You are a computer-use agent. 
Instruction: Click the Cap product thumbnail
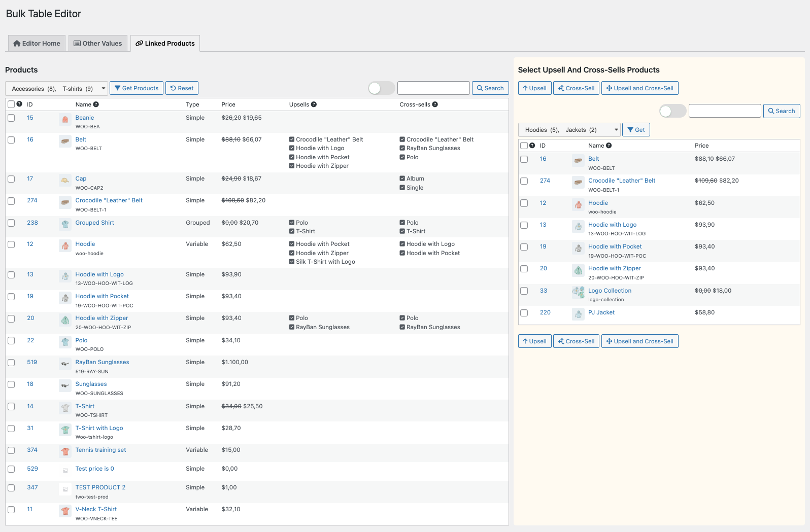65,181
